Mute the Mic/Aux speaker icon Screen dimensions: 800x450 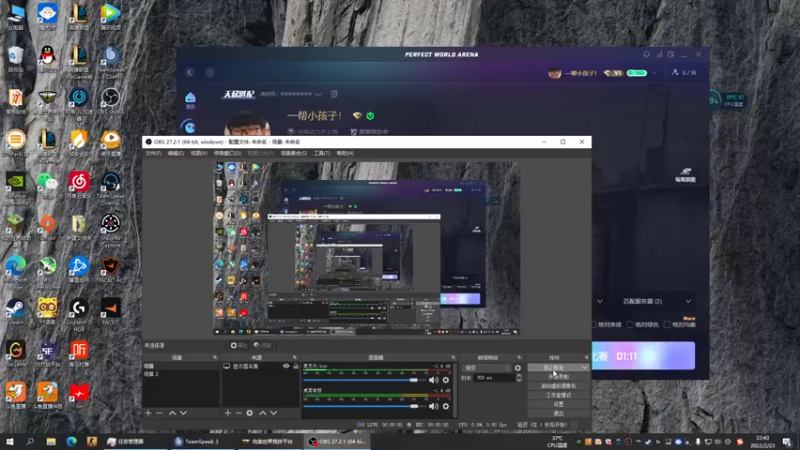click(x=433, y=380)
